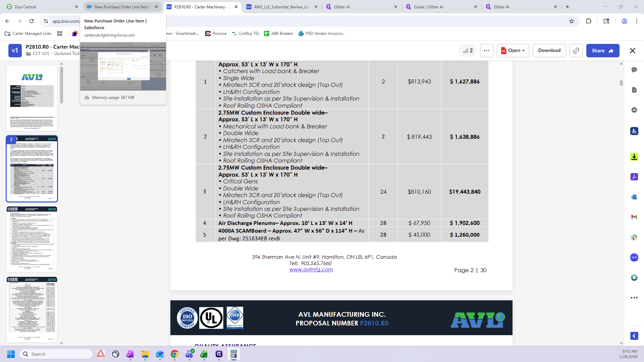Click 4000A SCAMBoard row description

tap(291, 235)
